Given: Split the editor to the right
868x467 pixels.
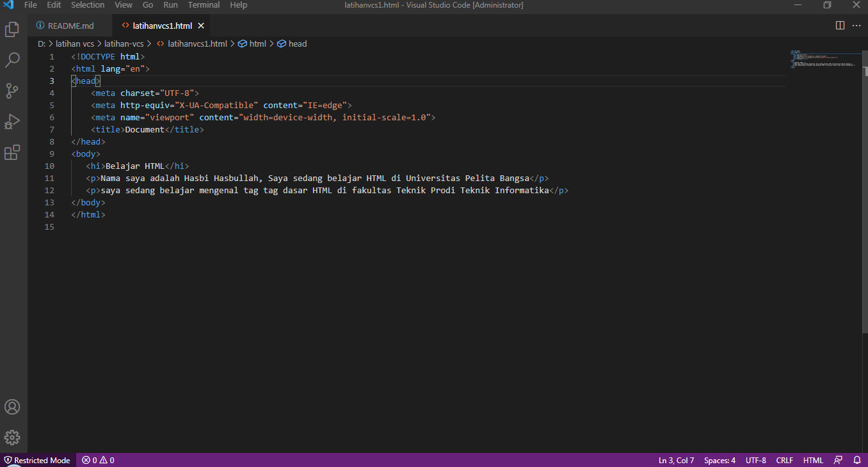Looking at the screenshot, I should click(x=840, y=26).
